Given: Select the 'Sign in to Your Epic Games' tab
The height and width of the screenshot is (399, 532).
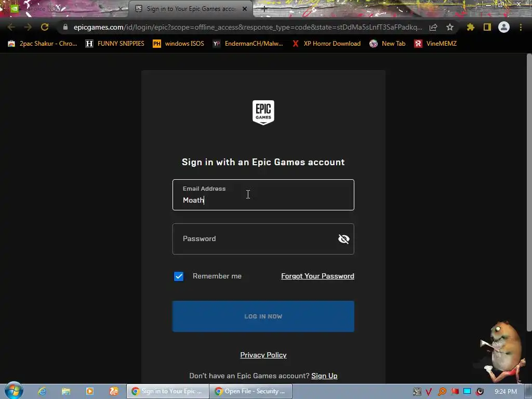Looking at the screenshot, I should pos(191,9).
